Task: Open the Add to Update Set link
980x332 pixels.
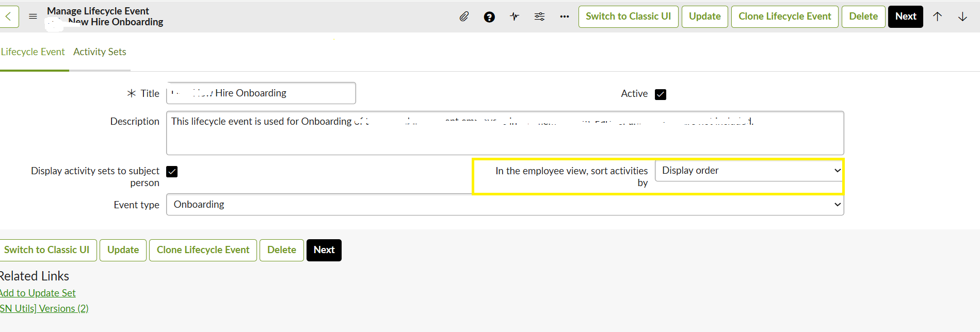Action: [38, 293]
